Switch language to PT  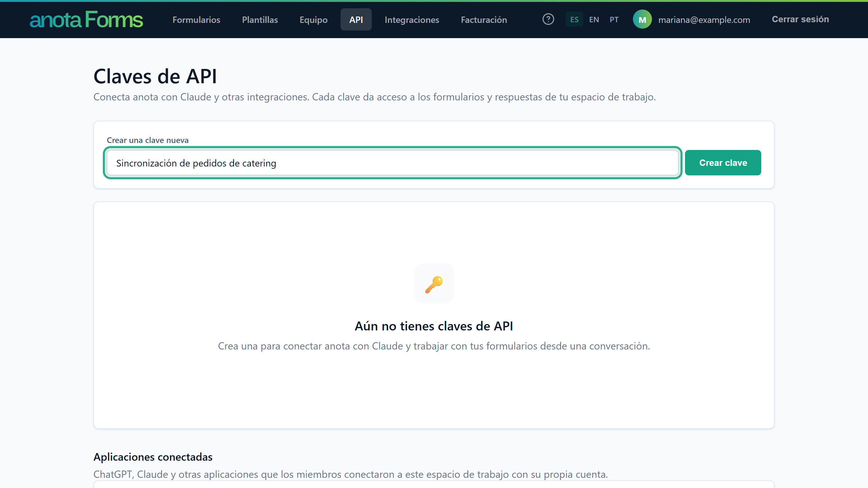pos(614,20)
